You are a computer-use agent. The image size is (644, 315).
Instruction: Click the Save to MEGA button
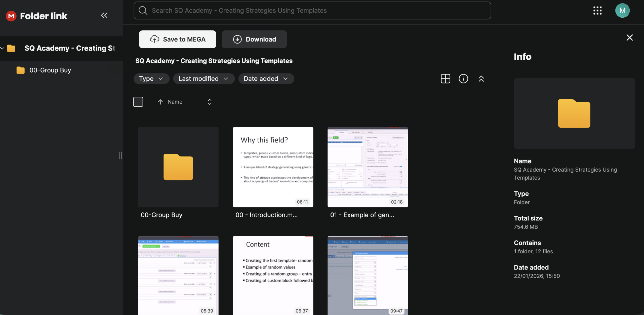coord(177,39)
